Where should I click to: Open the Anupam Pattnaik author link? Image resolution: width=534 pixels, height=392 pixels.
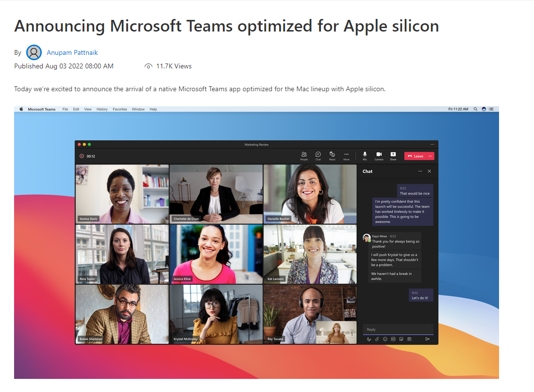click(x=72, y=52)
